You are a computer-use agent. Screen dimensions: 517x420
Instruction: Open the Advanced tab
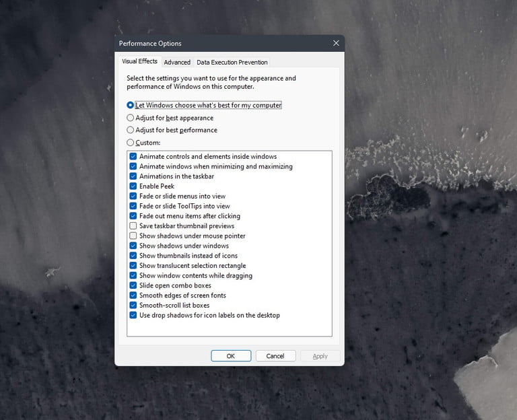tap(177, 63)
